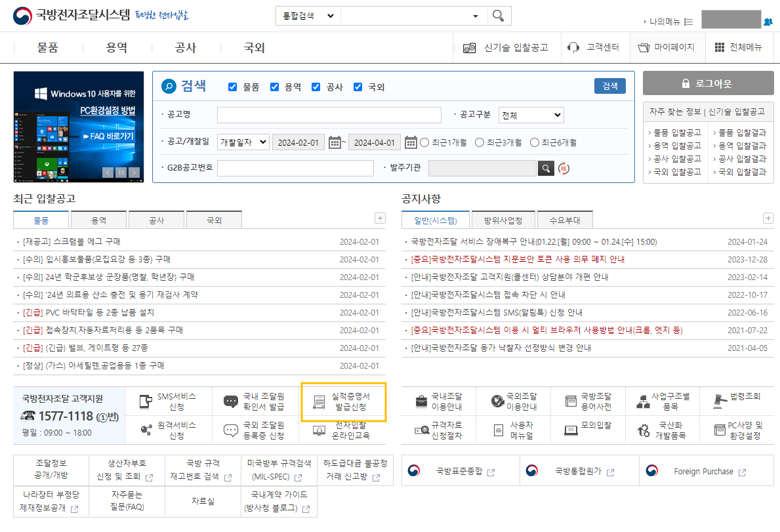Open 미국방부 규격검색 (MIL-SPEC) link
780x532 pixels.
click(279, 470)
